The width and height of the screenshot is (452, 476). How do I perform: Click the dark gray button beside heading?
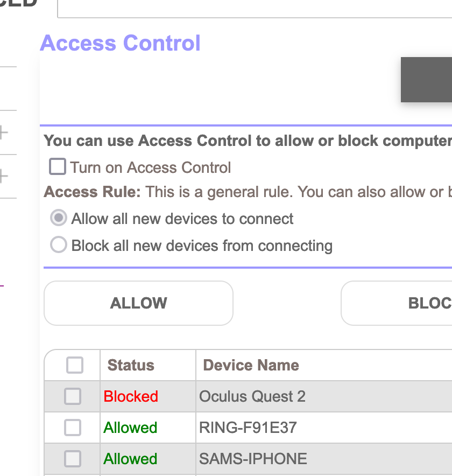pyautogui.click(x=426, y=80)
